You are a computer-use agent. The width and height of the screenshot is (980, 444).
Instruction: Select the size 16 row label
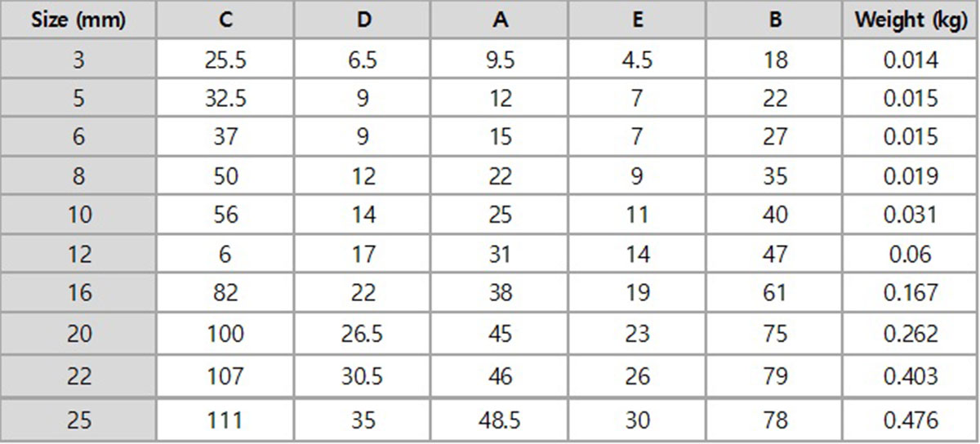(78, 293)
